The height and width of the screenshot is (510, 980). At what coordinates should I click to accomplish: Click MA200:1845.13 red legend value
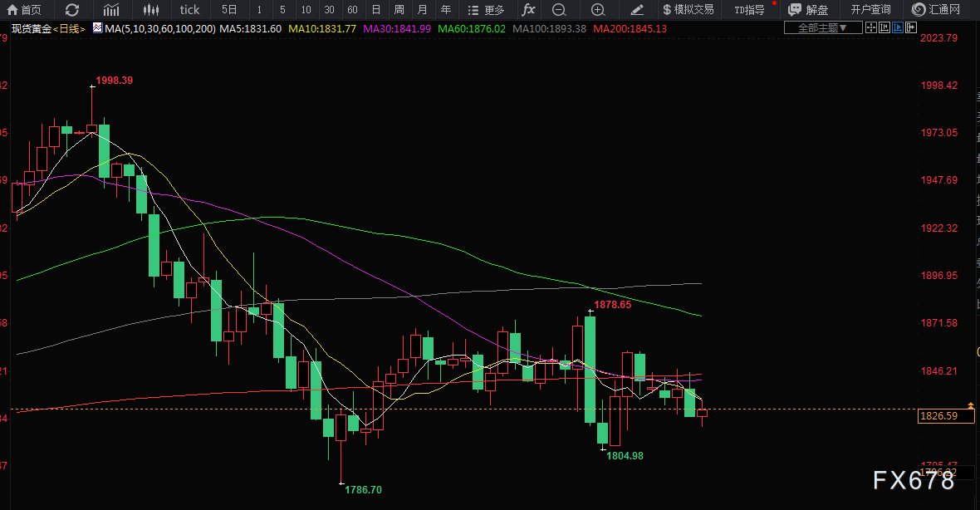coord(630,29)
